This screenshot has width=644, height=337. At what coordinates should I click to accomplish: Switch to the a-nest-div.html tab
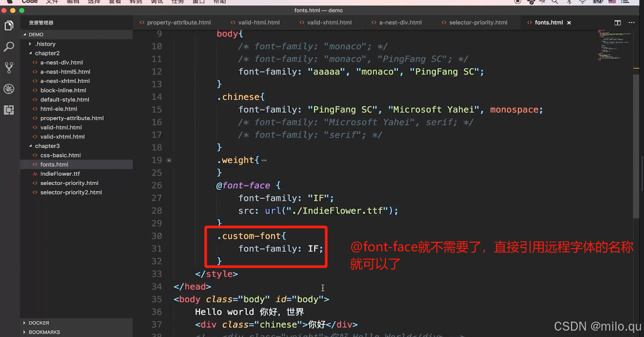[x=400, y=23]
